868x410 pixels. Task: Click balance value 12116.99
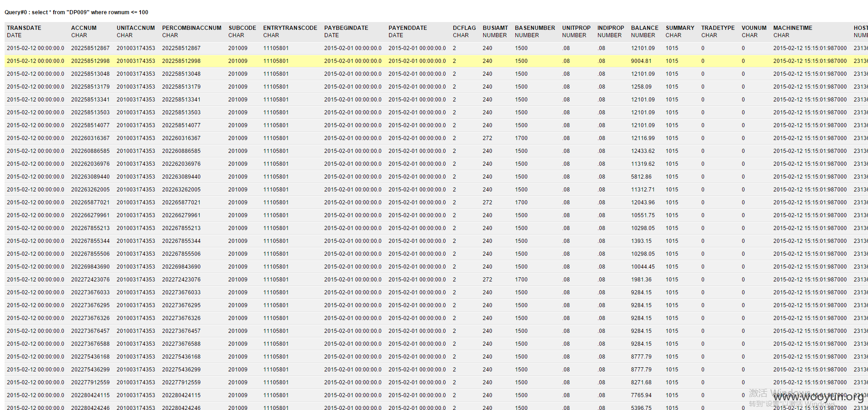pos(643,138)
